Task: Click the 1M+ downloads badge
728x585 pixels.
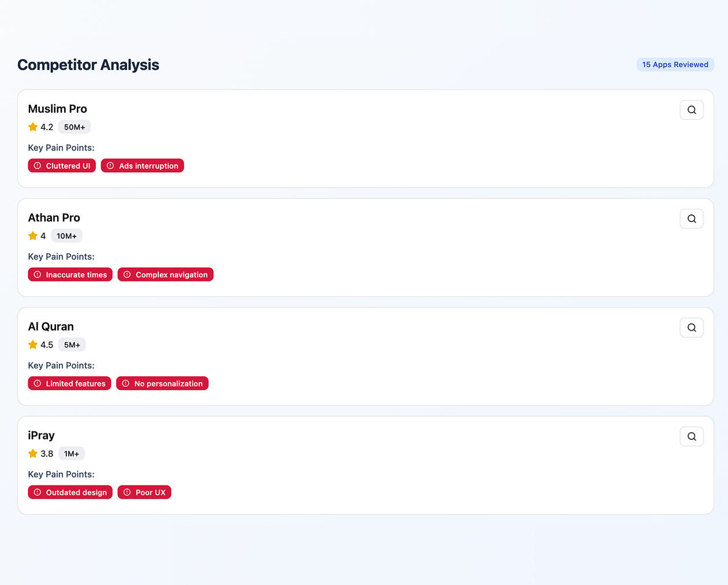Action: [72, 454]
